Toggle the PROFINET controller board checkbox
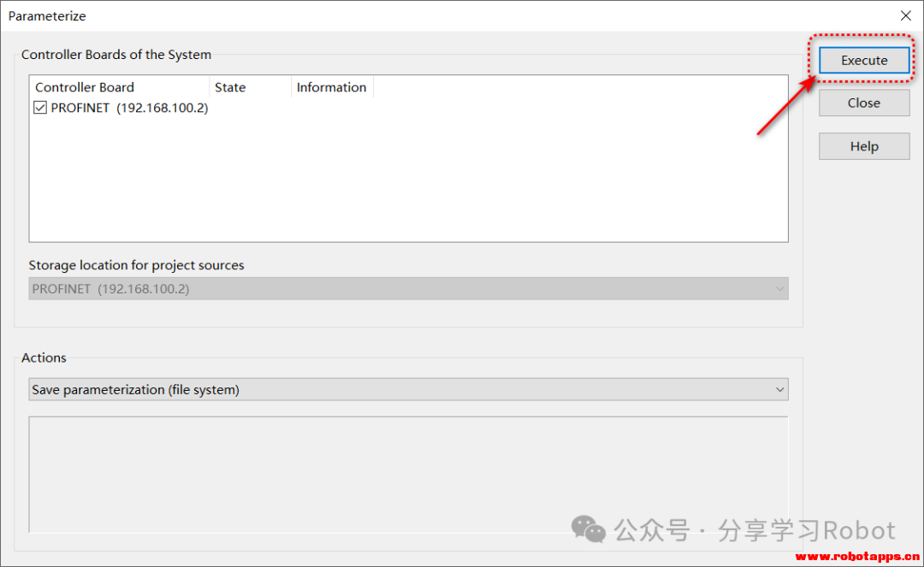The image size is (924, 567). coord(40,108)
